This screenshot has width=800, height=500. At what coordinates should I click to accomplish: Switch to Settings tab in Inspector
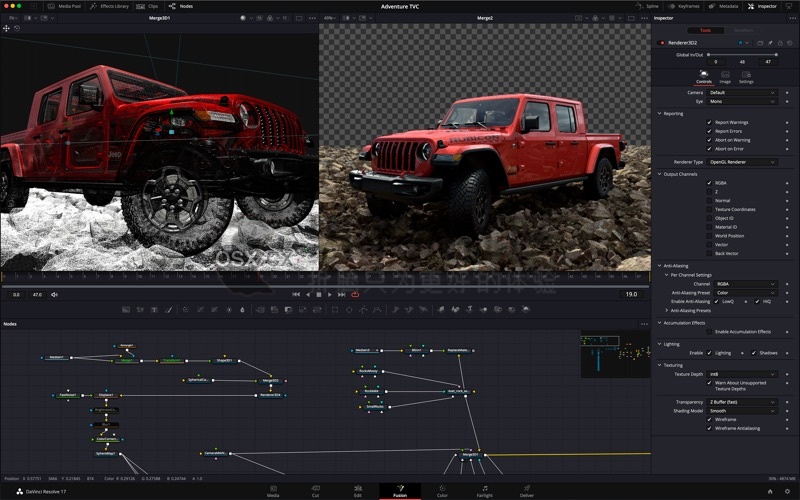click(746, 77)
